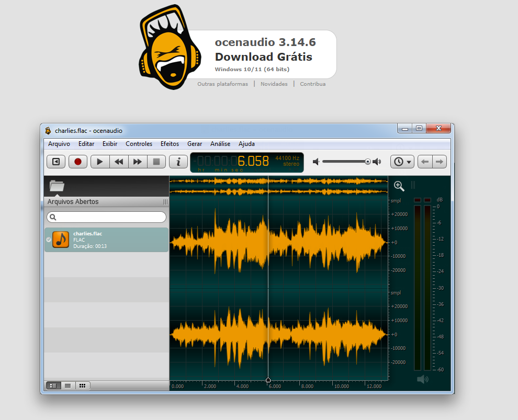Click the mute speaker icon
The image size is (518, 420).
pos(316,162)
